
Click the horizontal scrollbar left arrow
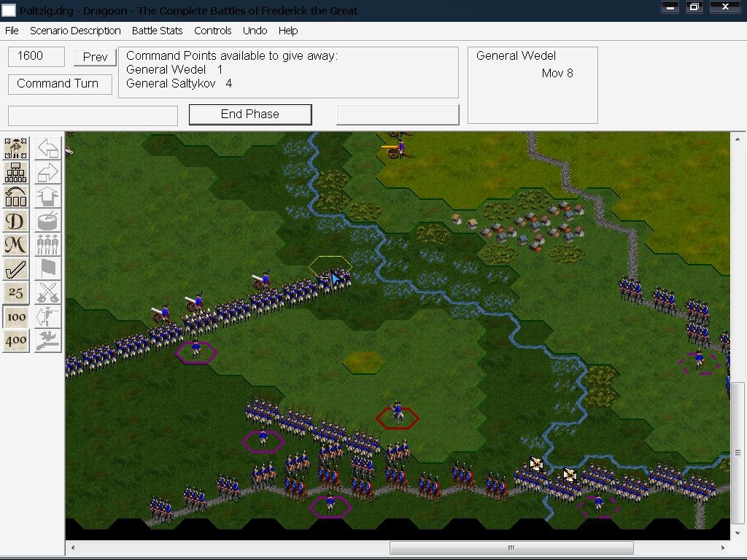pyautogui.click(x=73, y=548)
